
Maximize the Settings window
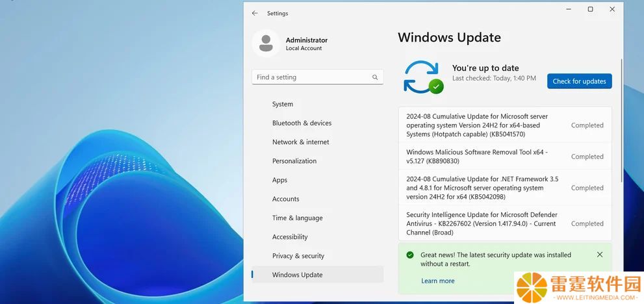(x=590, y=9)
